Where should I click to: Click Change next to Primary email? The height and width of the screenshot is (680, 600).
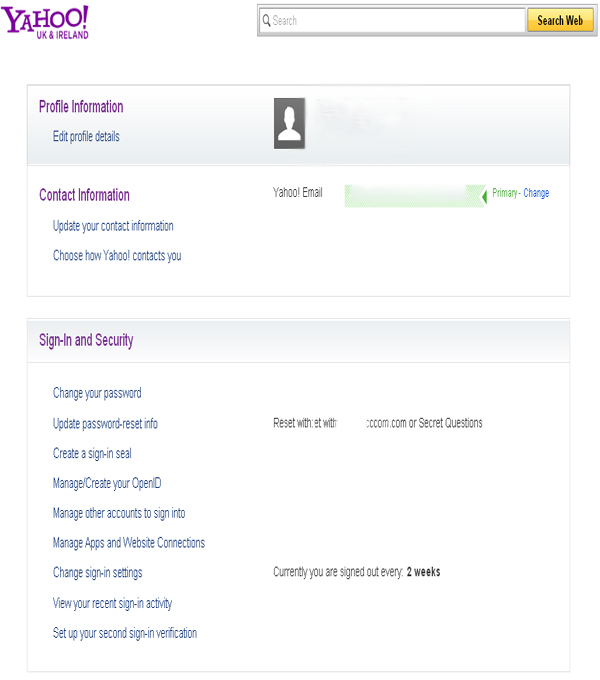click(x=536, y=193)
